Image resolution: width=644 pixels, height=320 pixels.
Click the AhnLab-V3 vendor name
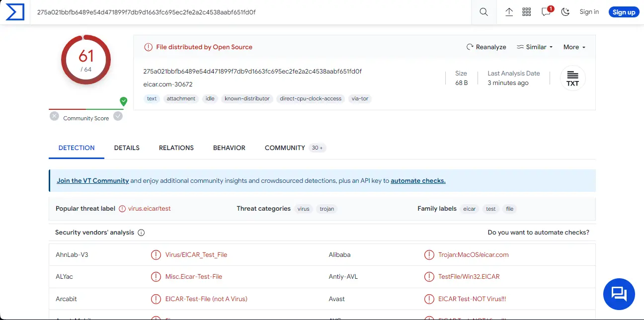coord(72,255)
